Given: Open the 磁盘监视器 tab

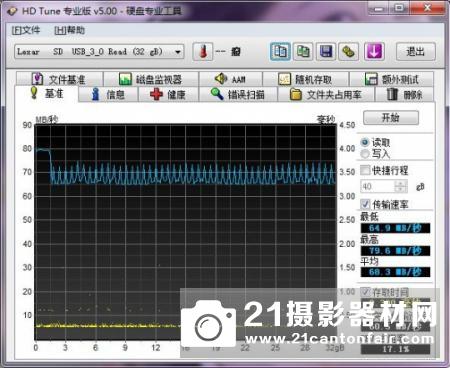Looking at the screenshot, I should [x=151, y=79].
